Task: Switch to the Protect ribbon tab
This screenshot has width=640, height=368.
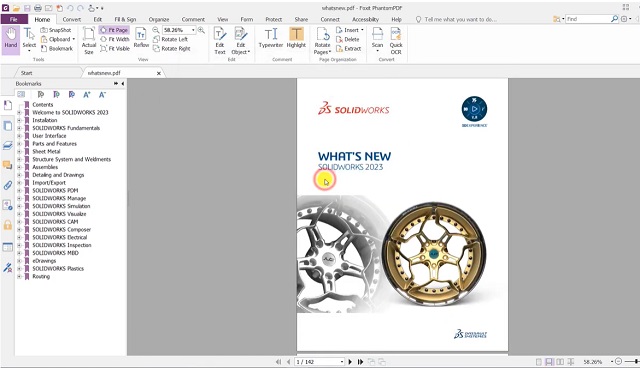Action: click(x=273, y=19)
